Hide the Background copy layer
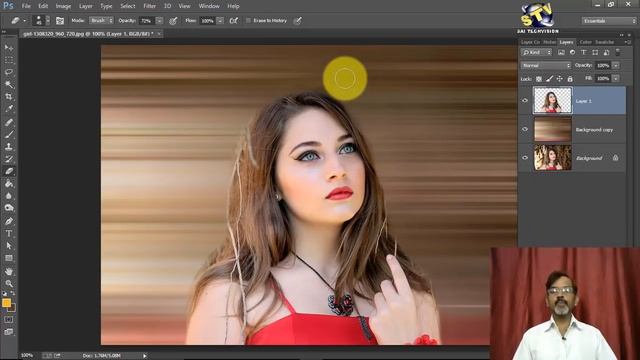Screen dimensions: 640x360 coord(525,129)
